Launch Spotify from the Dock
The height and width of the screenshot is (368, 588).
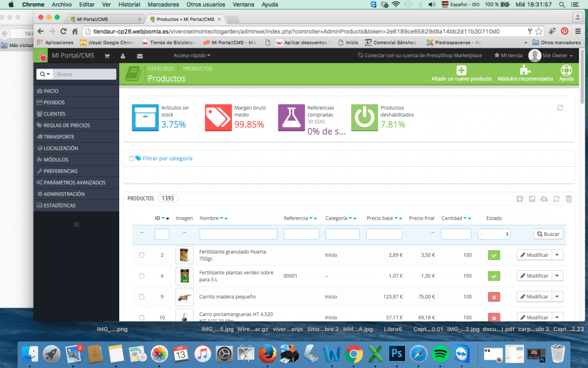click(x=440, y=354)
